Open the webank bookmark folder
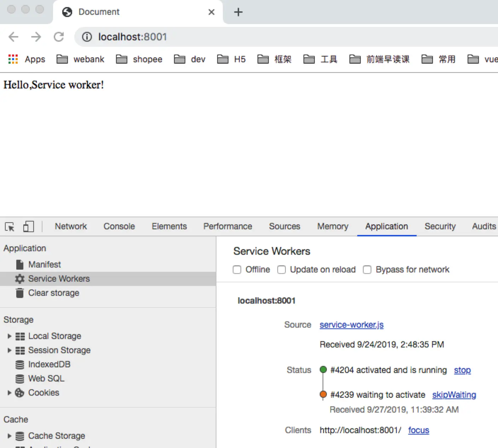Viewport: 498px width, 448px height. tap(80, 59)
